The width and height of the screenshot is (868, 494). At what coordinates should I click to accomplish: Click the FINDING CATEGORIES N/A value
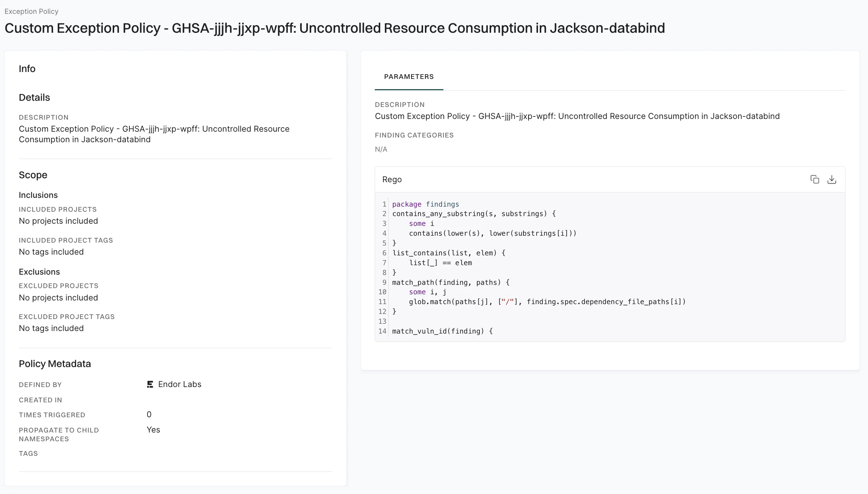click(381, 149)
